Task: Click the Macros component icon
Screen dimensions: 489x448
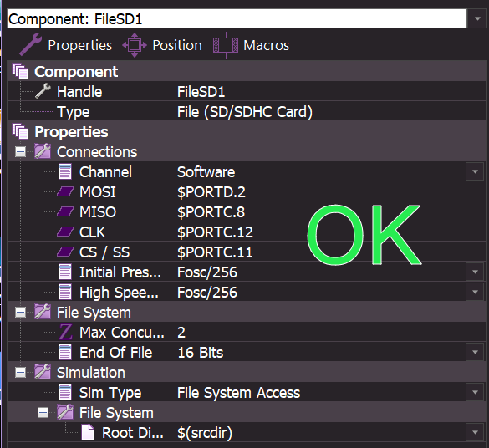Action: (226, 45)
